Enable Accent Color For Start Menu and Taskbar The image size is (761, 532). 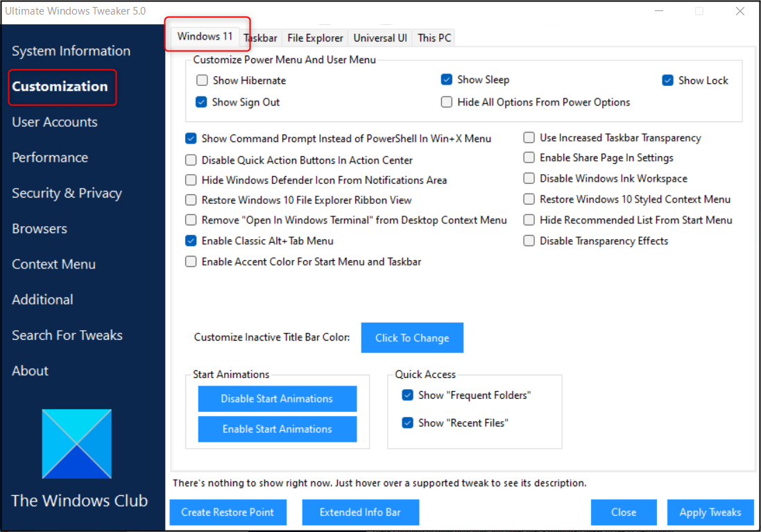point(191,261)
